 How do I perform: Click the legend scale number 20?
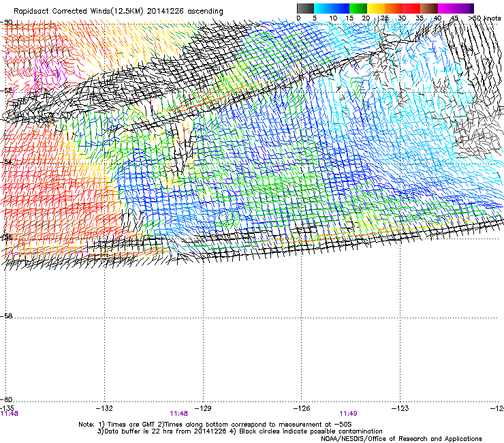(366, 18)
